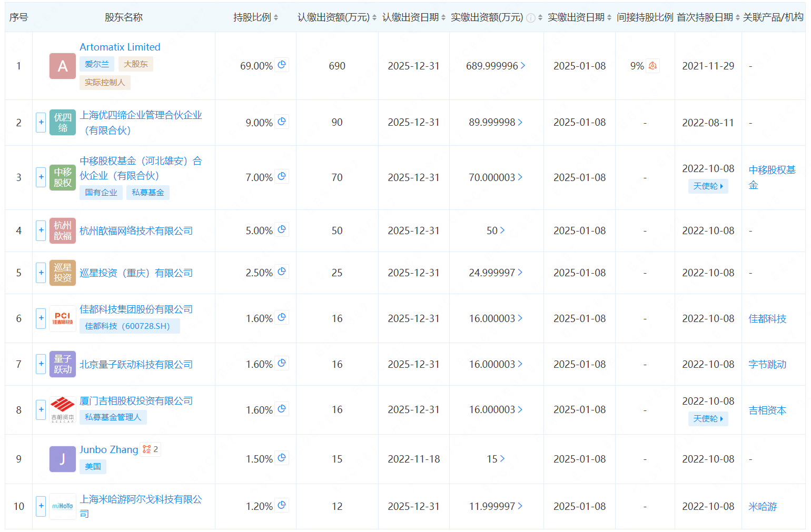Open Artomatix Limited shareholder link

pos(120,47)
